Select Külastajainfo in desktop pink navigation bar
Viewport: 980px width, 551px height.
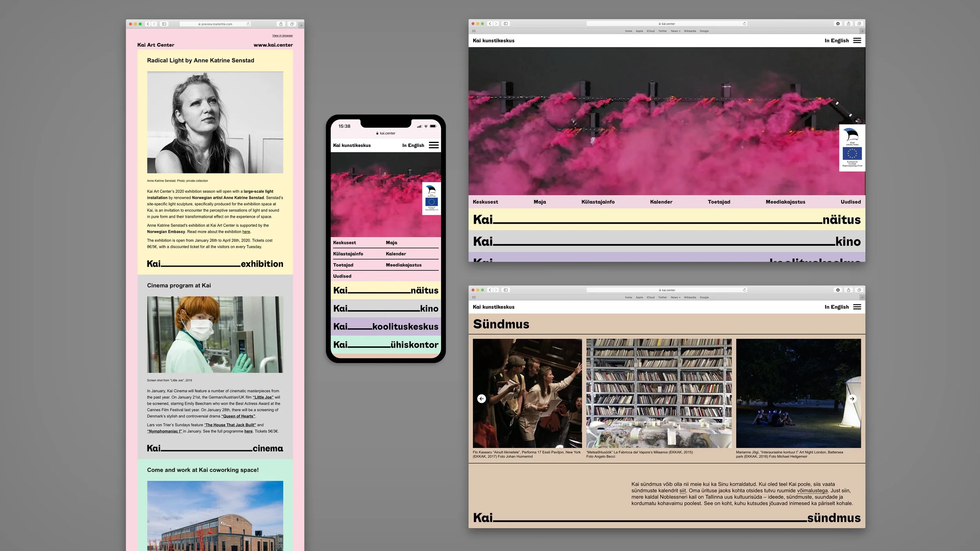point(598,202)
